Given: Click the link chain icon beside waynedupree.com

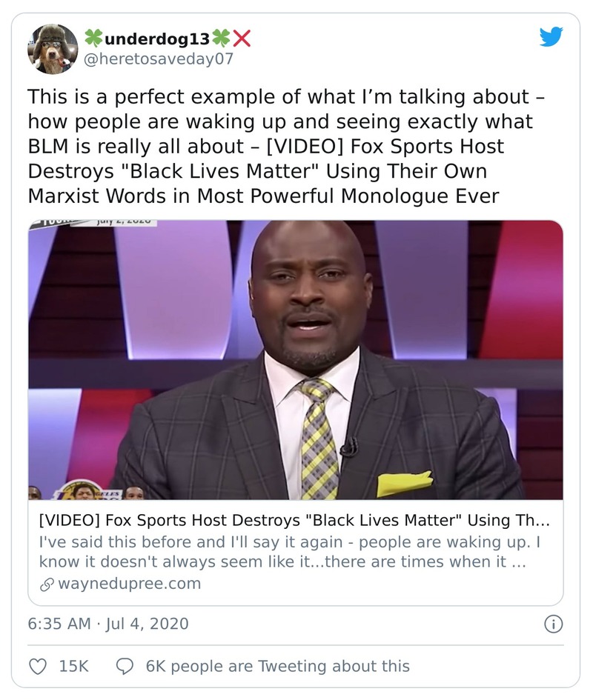Looking at the screenshot, I should tap(46, 584).
